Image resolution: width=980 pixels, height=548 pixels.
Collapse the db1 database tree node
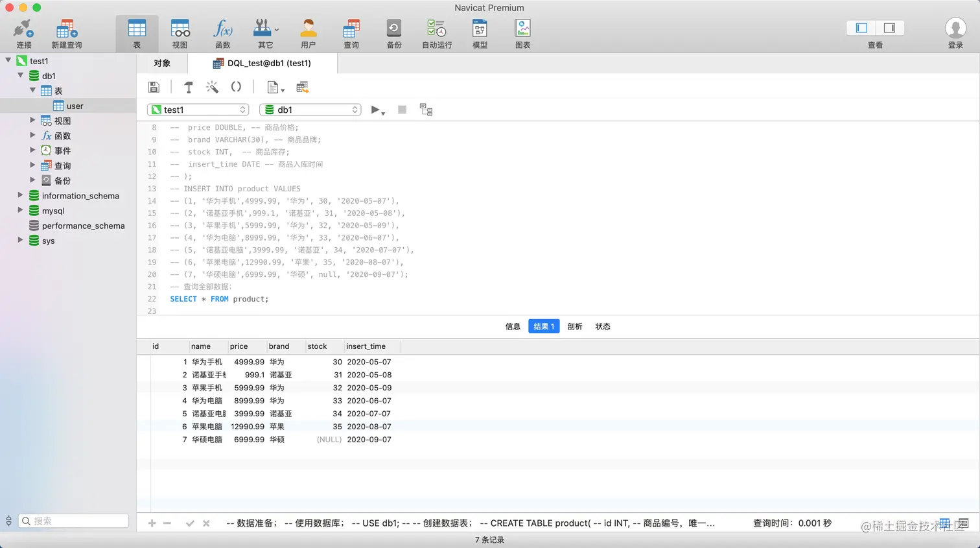pyautogui.click(x=21, y=75)
